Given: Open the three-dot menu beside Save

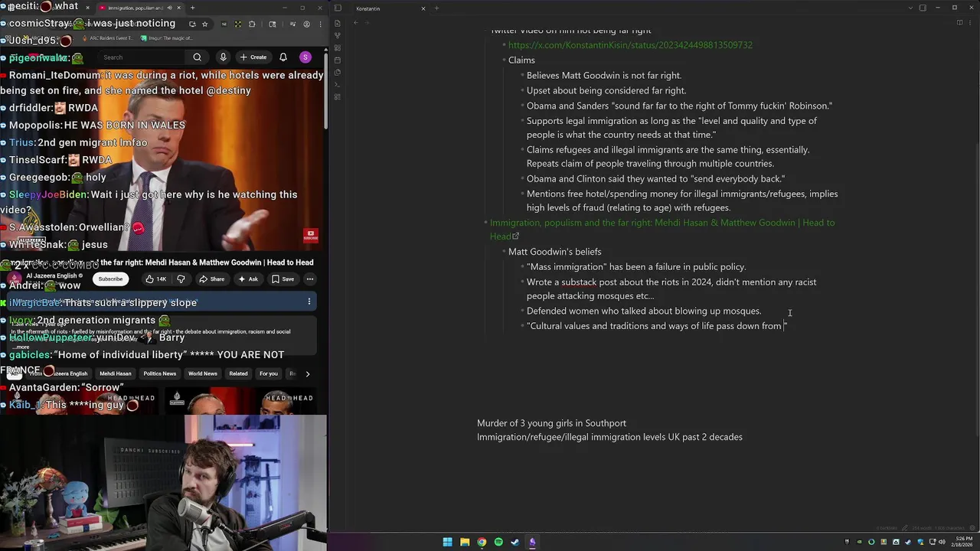Looking at the screenshot, I should [309, 279].
